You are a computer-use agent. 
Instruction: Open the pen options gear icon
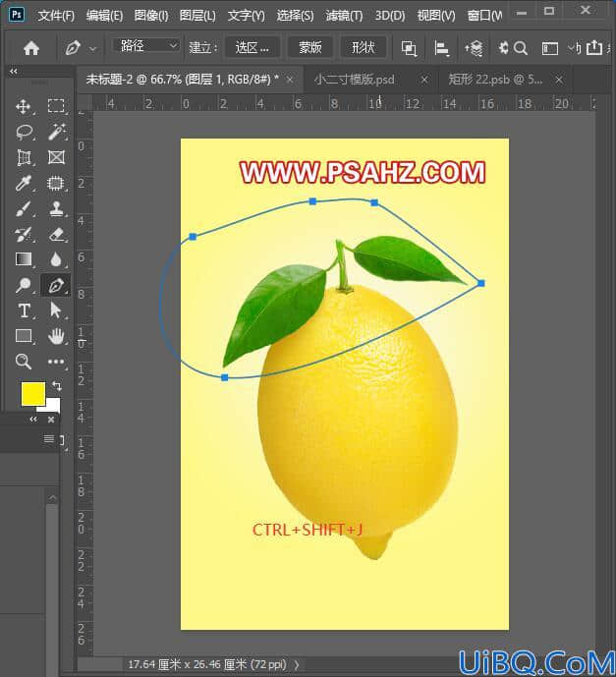(x=503, y=47)
